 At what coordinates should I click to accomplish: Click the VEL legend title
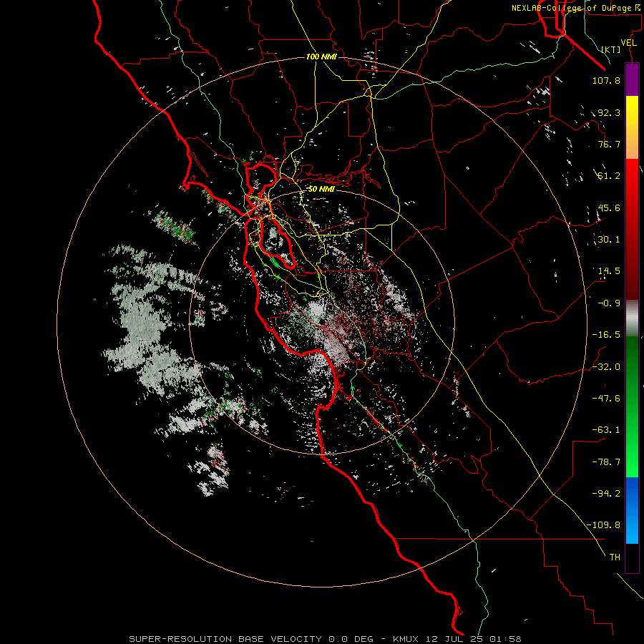628,43
